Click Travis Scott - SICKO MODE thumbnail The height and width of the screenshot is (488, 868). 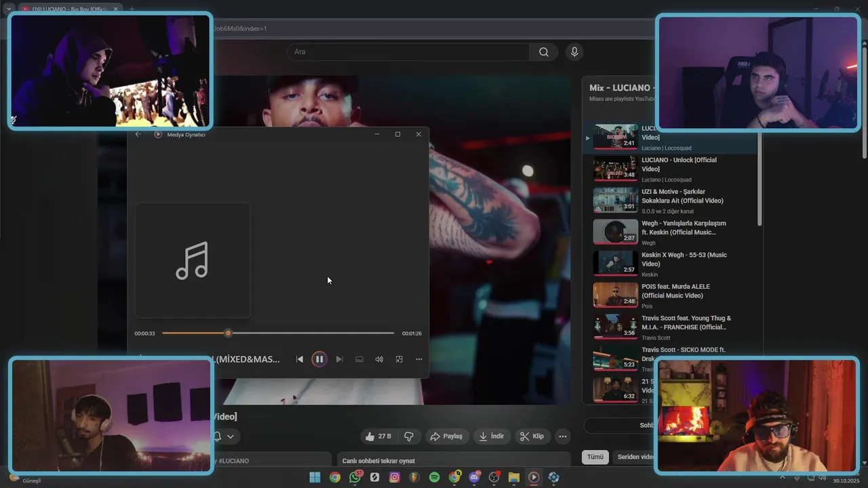[616, 359]
